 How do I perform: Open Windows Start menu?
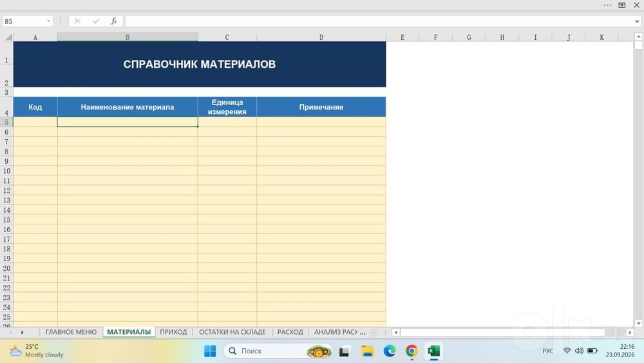tap(210, 351)
